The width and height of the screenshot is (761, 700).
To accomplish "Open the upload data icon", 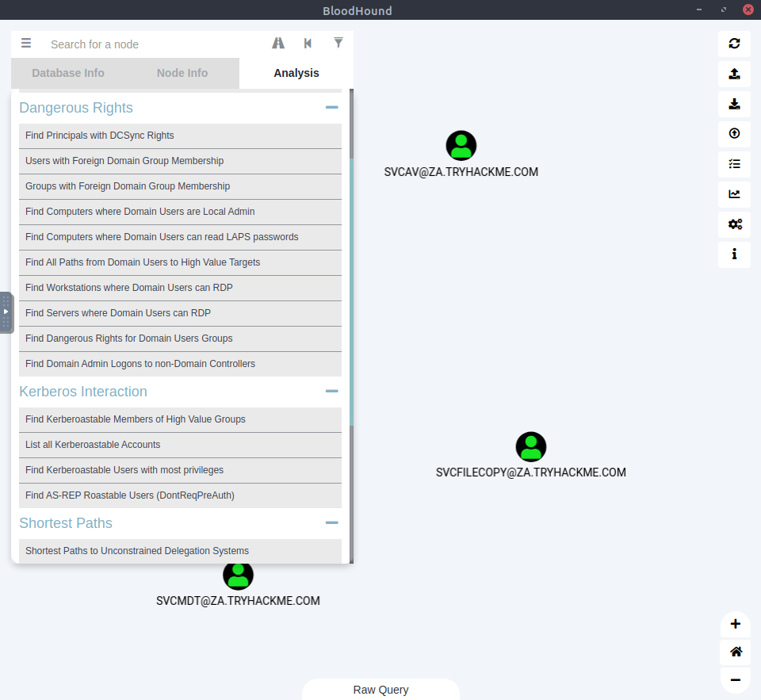I will tap(734, 74).
